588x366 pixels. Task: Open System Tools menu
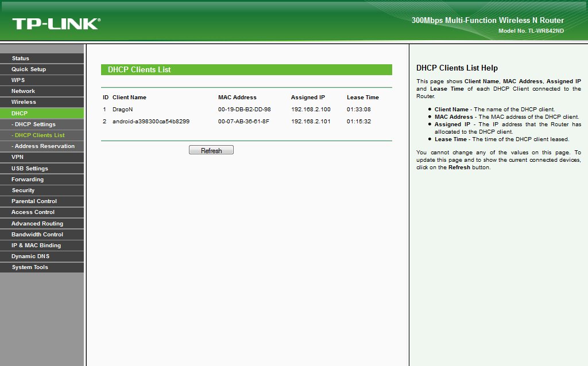(x=41, y=267)
